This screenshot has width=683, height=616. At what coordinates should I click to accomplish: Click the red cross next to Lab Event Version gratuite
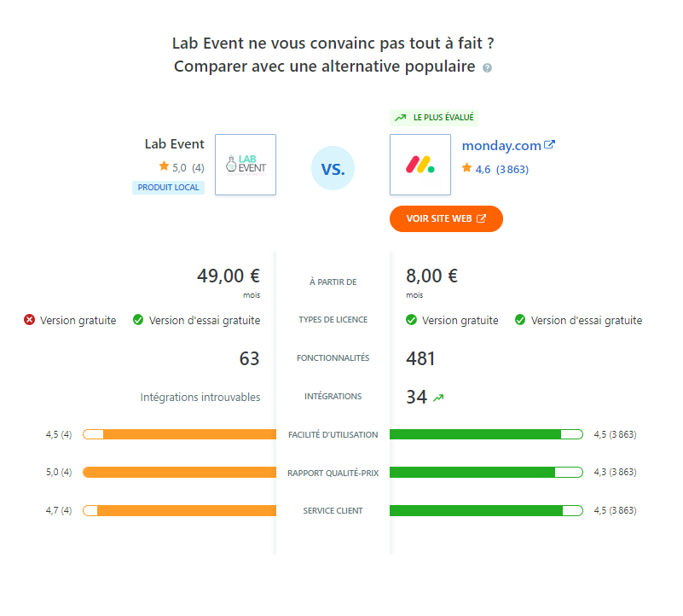pos(29,320)
